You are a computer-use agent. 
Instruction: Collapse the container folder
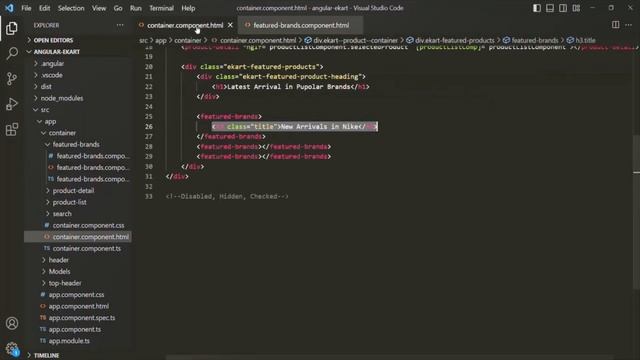pos(62,133)
